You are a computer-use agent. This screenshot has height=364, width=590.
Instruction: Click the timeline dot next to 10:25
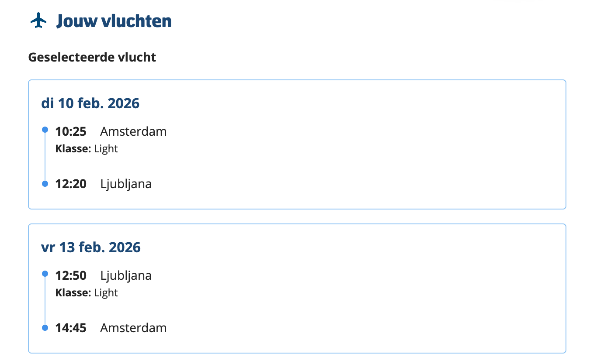[45, 130]
